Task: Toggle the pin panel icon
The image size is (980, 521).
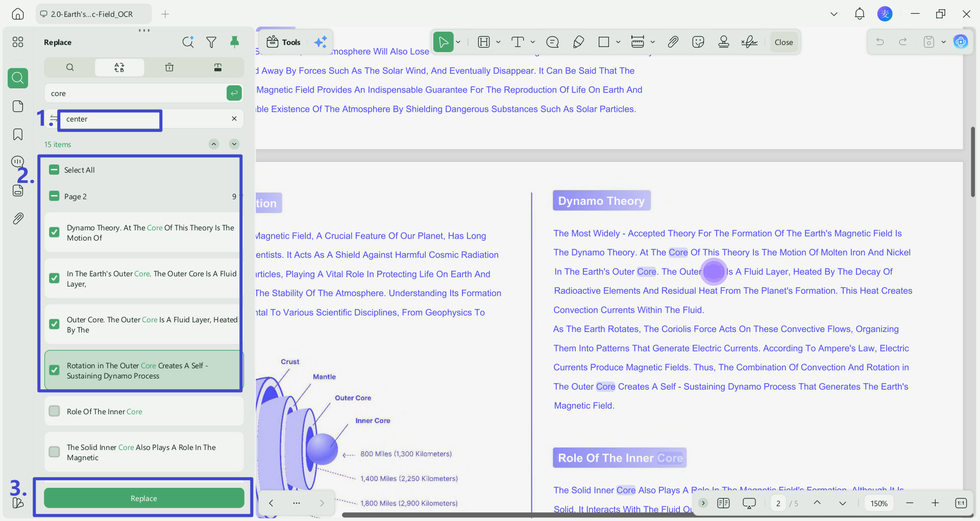Action: [x=234, y=42]
